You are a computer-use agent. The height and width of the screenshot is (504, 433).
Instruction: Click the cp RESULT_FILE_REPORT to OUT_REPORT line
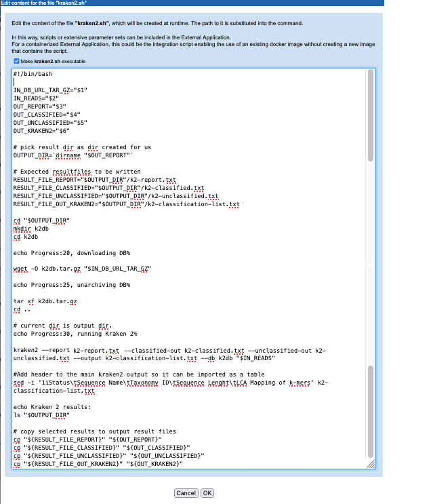coord(87,440)
